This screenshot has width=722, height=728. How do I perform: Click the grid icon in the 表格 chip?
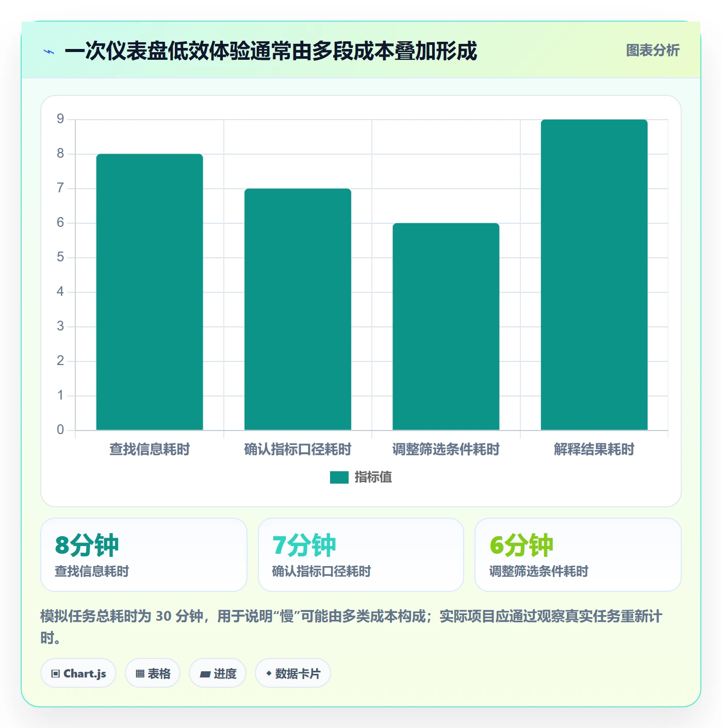point(140,674)
